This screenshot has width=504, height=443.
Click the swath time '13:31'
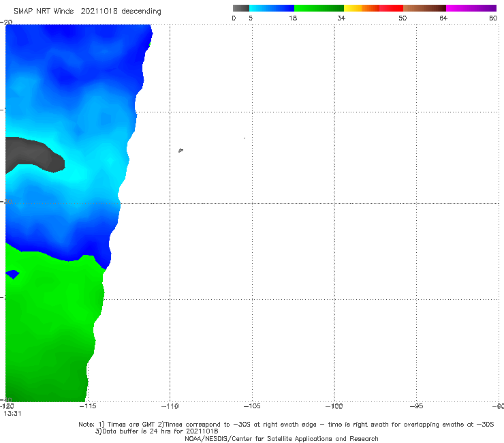point(12,414)
